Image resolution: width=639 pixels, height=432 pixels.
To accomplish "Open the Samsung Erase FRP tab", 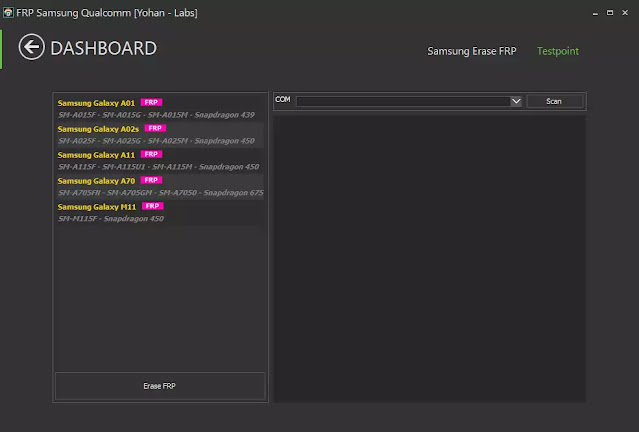I will (x=472, y=51).
